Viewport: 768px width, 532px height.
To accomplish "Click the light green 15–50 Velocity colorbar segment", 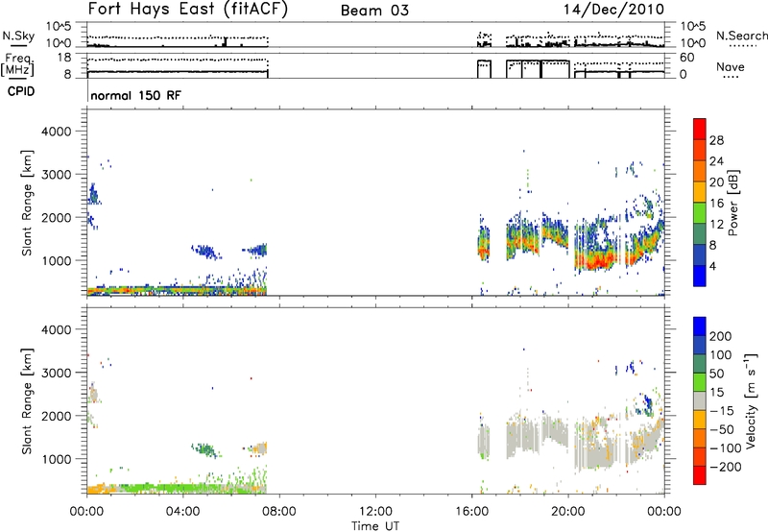I will point(700,382).
